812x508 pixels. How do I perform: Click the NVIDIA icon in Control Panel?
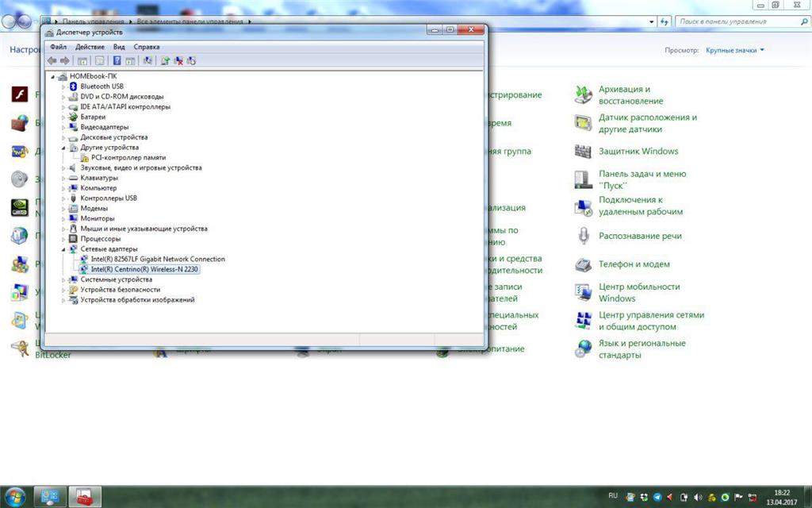pos(20,208)
